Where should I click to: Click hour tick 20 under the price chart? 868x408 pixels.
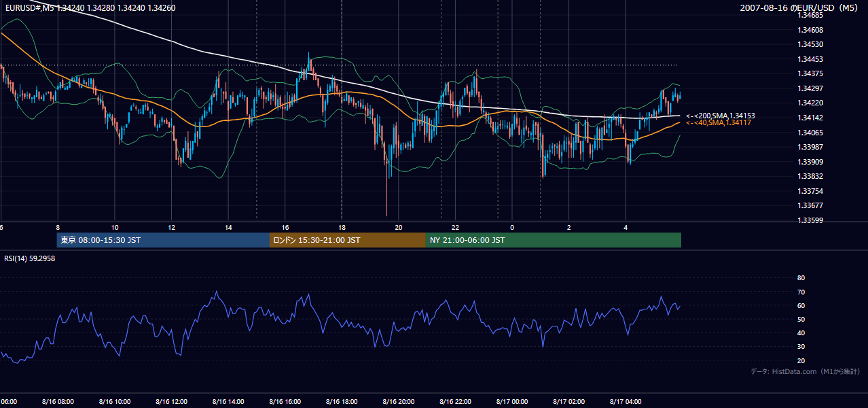[399, 227]
